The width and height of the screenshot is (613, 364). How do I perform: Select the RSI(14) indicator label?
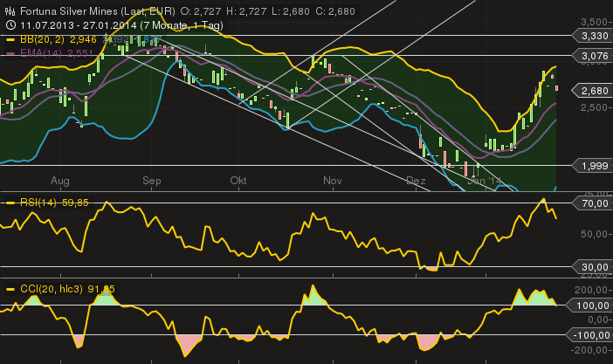(38, 203)
